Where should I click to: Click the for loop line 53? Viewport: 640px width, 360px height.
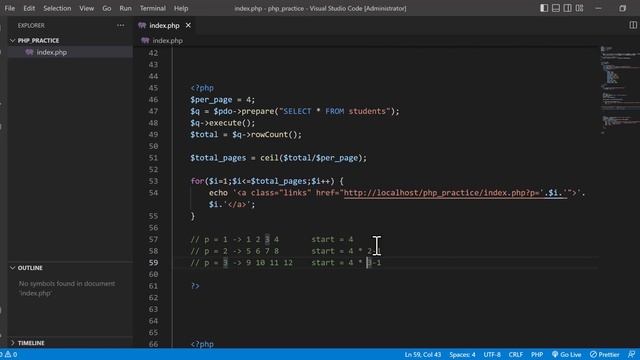267,181
